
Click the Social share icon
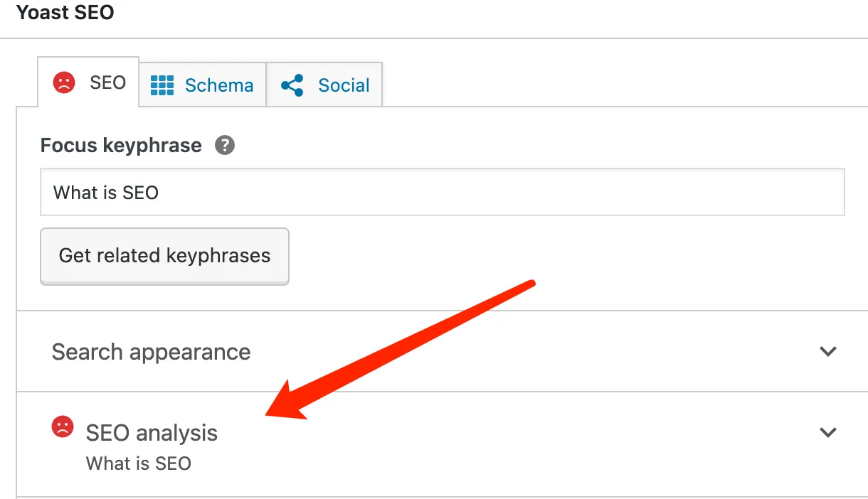tap(292, 85)
